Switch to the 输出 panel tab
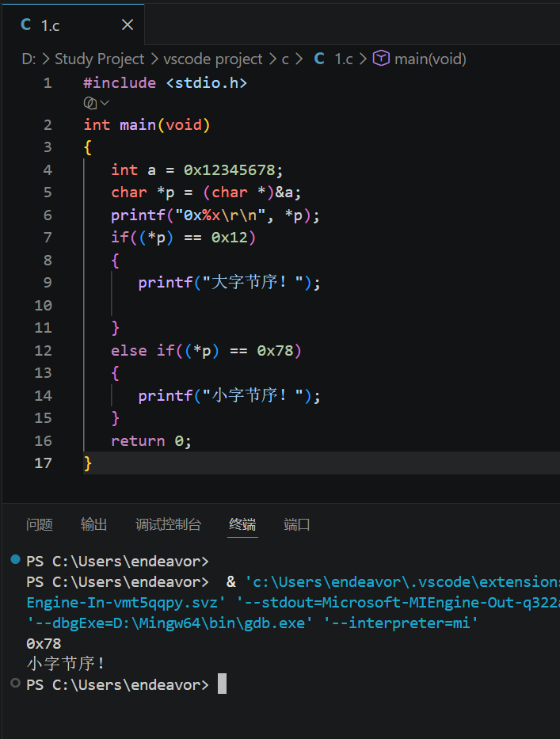Screen dimensions: 560x739 [93, 524]
